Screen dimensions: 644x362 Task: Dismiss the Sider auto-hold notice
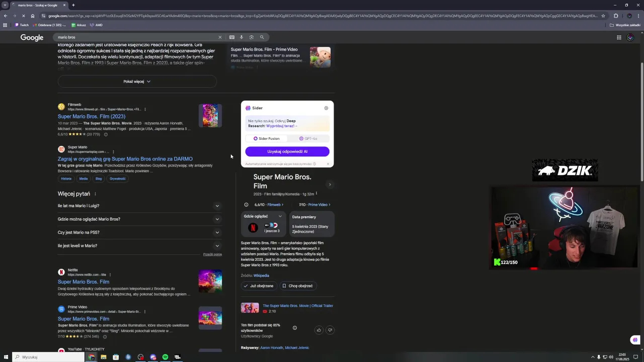click(x=328, y=164)
